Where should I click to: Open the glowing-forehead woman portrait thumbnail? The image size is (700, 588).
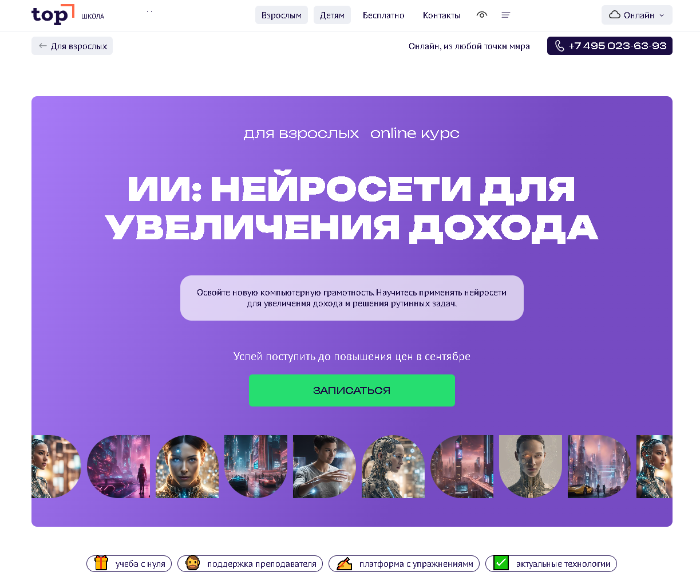tap(187, 467)
